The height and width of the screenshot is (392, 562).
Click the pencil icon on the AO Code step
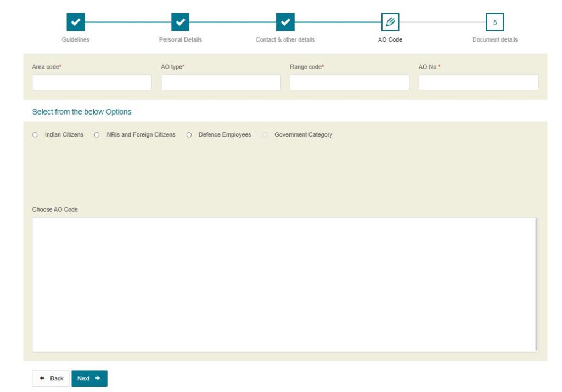(x=390, y=22)
